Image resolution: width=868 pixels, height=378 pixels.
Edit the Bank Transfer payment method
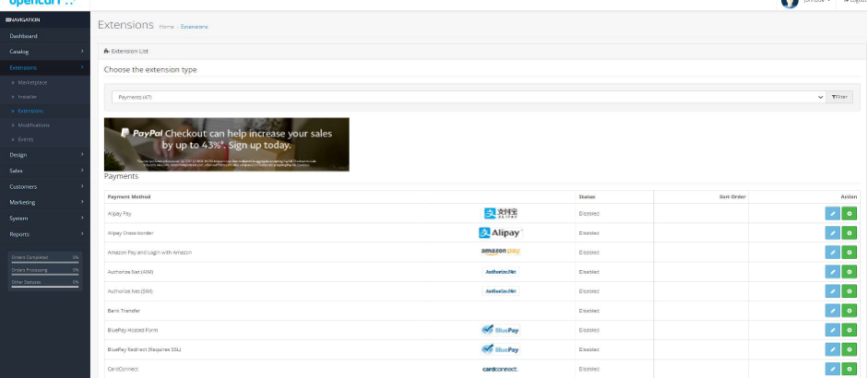click(x=832, y=311)
